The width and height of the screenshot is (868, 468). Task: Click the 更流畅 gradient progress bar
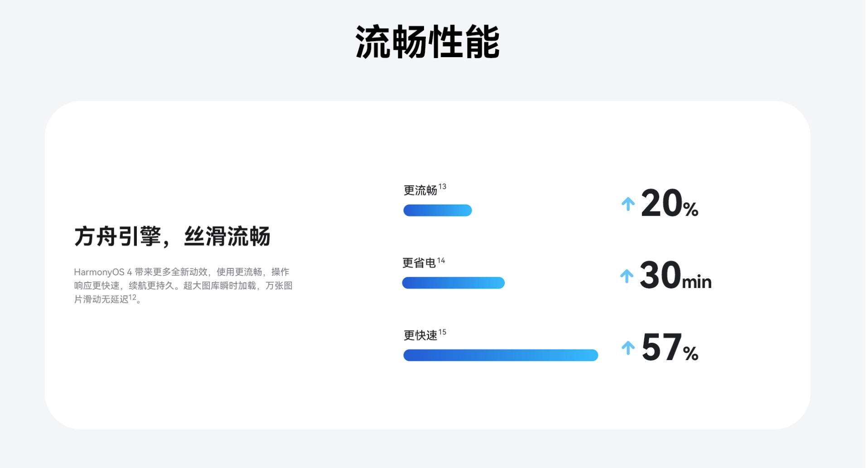(437, 210)
